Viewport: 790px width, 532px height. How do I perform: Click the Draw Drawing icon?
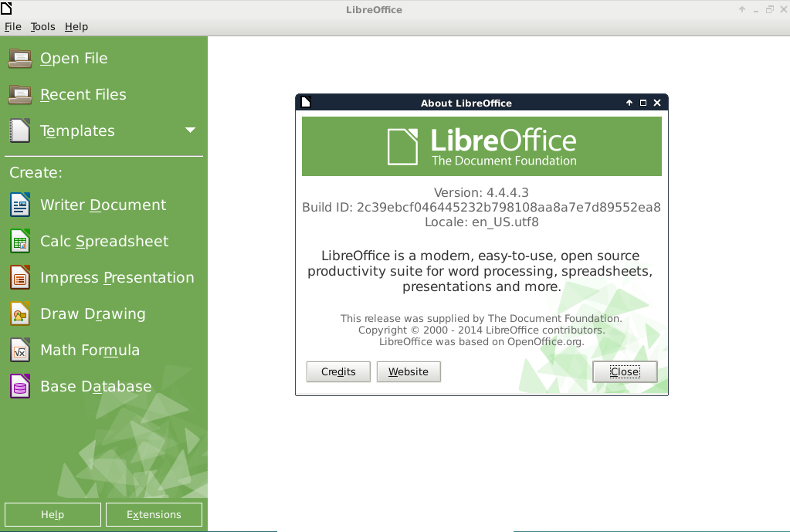(x=20, y=313)
